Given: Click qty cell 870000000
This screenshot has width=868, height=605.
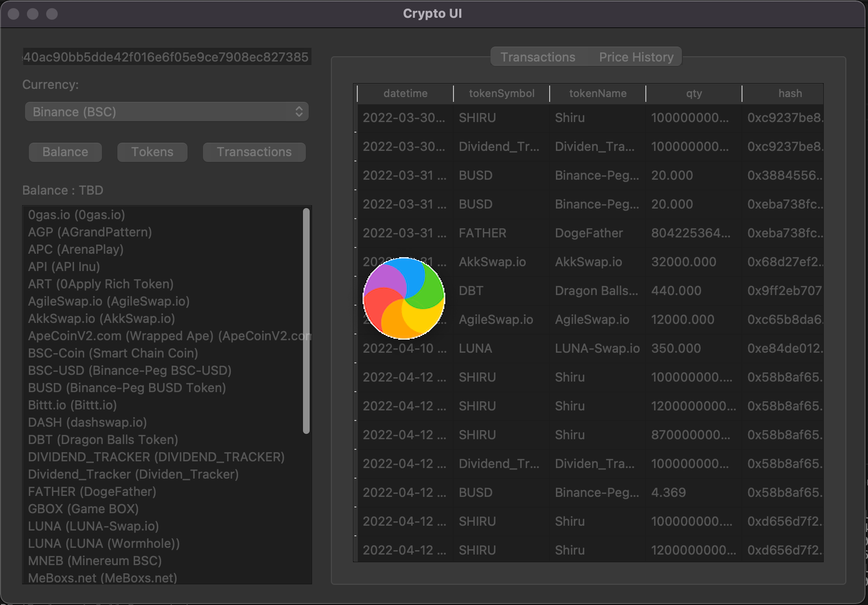Looking at the screenshot, I should 694,435.
